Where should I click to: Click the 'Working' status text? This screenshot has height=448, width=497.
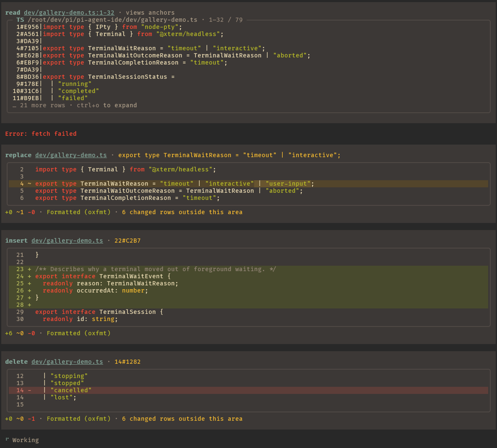[26, 440]
